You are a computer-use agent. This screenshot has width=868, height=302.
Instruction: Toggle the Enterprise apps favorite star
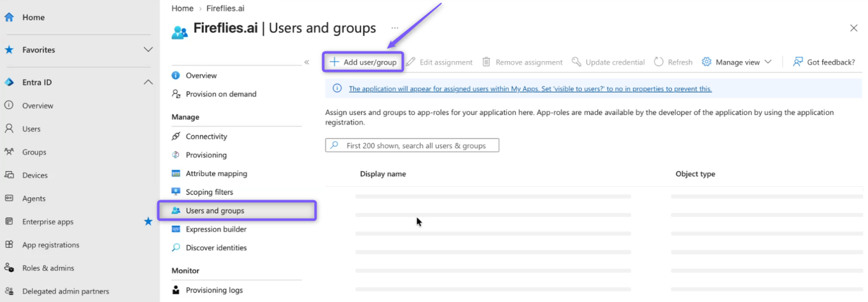(x=148, y=221)
